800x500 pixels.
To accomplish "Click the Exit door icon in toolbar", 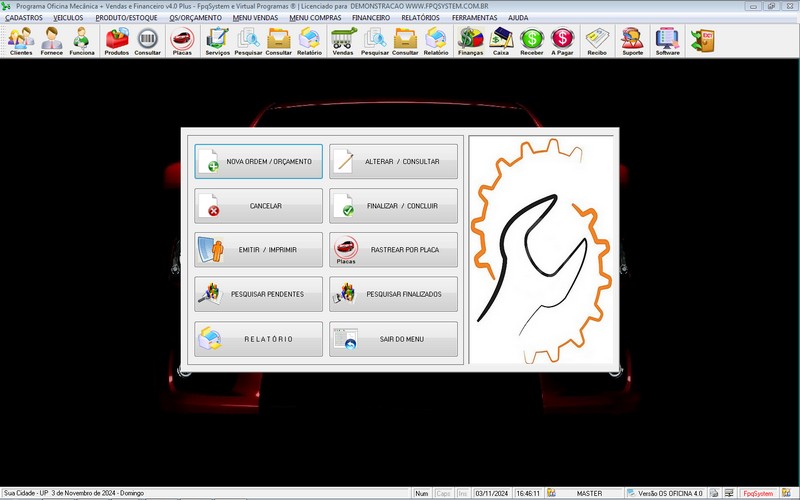I will [x=703, y=41].
